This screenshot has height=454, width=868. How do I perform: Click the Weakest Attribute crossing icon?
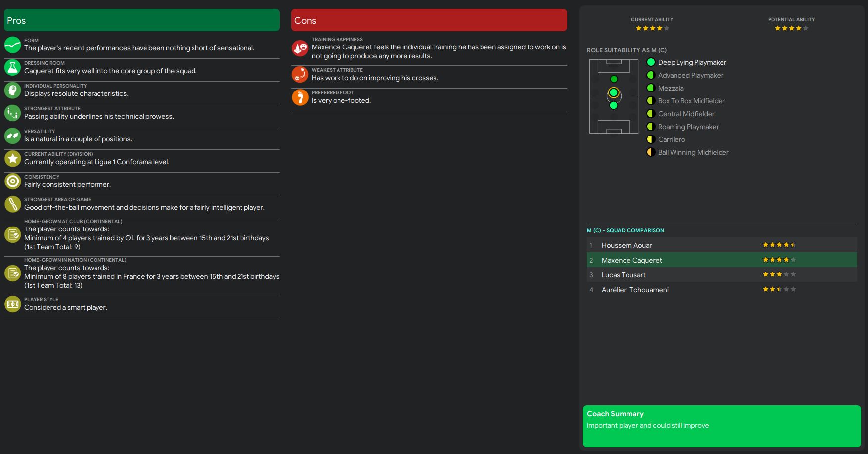[300, 74]
